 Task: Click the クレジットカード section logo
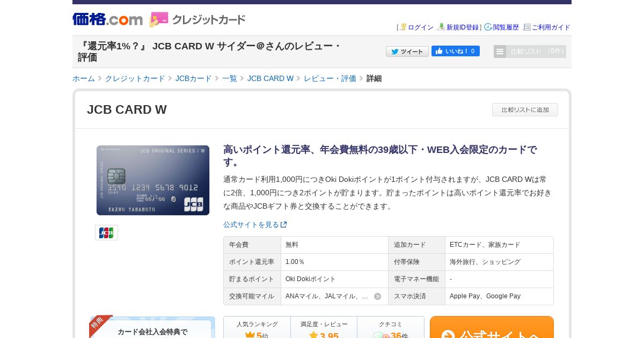(197, 19)
